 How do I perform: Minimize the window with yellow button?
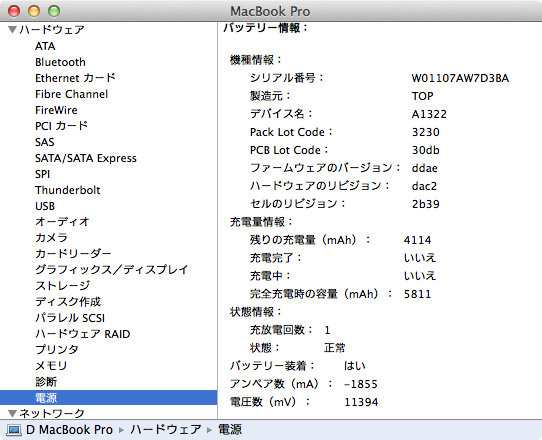(x=34, y=11)
